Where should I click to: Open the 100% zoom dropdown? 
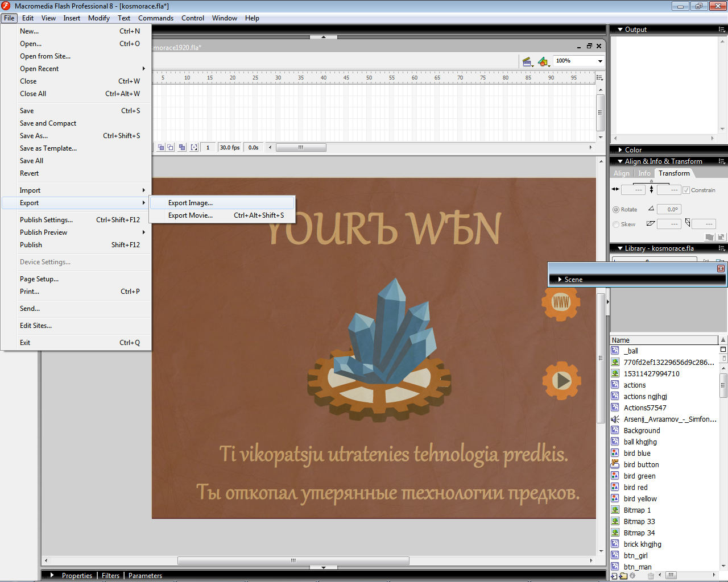click(599, 61)
